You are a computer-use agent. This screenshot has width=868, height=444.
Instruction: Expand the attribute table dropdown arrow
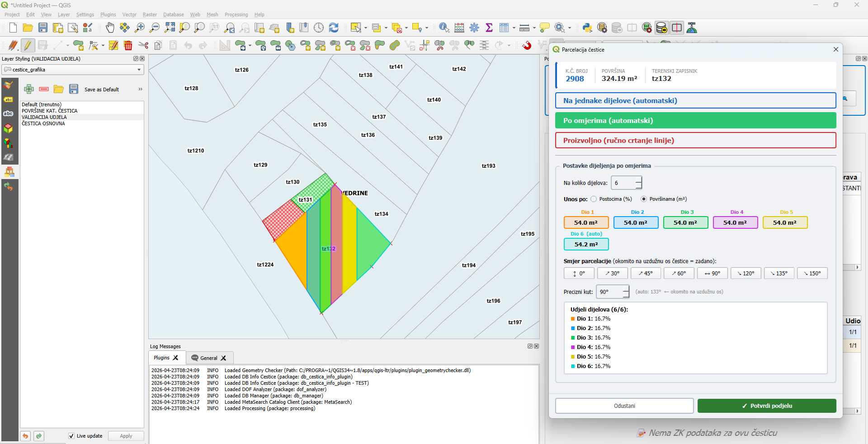(514, 28)
